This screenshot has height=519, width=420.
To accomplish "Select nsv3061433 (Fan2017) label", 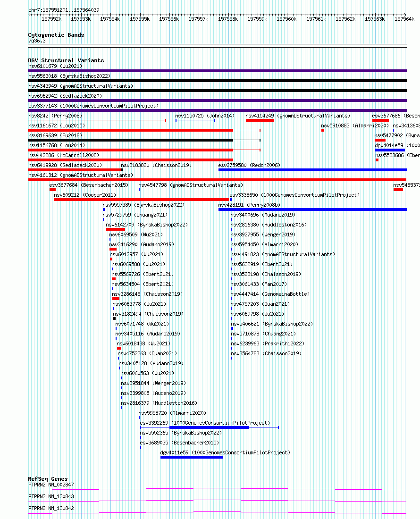I will [x=259, y=285].
